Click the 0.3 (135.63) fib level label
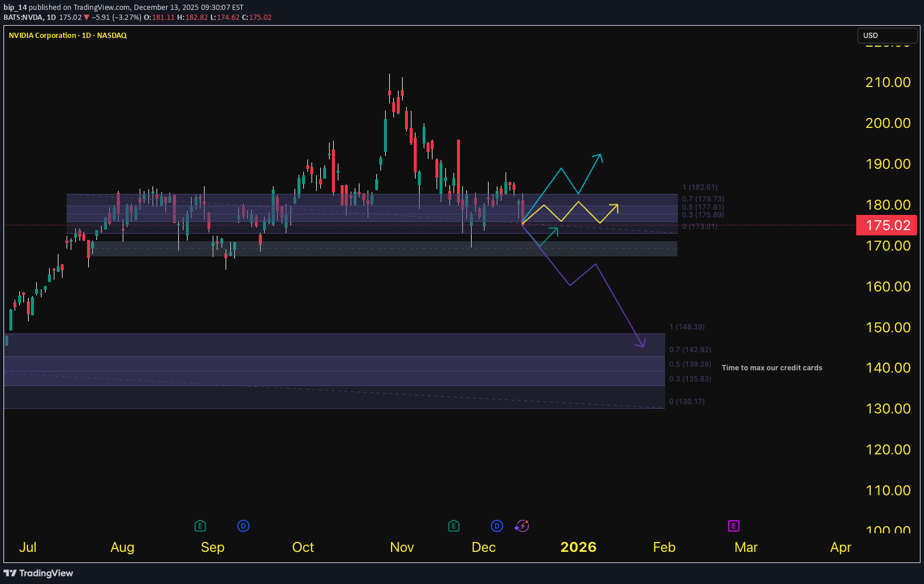924x584 pixels. point(690,379)
